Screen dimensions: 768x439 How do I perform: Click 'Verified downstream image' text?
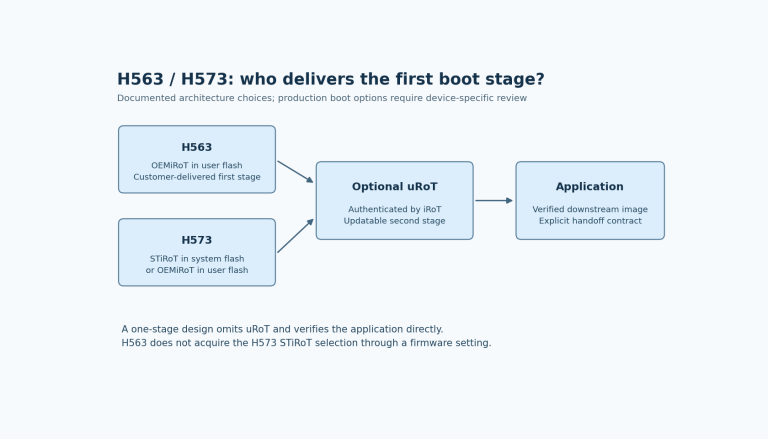click(590, 209)
